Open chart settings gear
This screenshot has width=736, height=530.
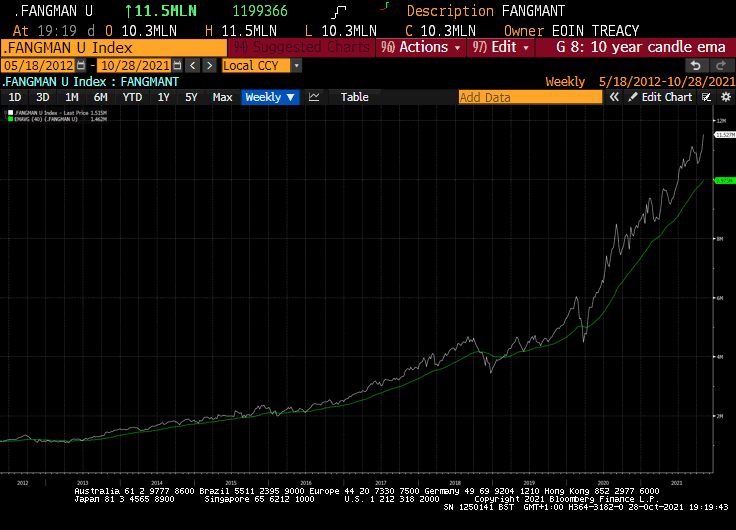coord(726,97)
